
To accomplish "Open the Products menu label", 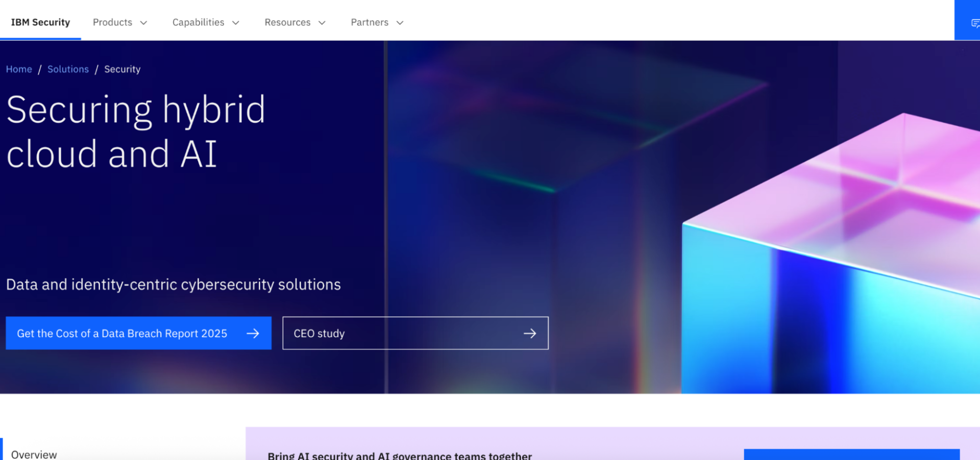I will pyautogui.click(x=112, y=22).
